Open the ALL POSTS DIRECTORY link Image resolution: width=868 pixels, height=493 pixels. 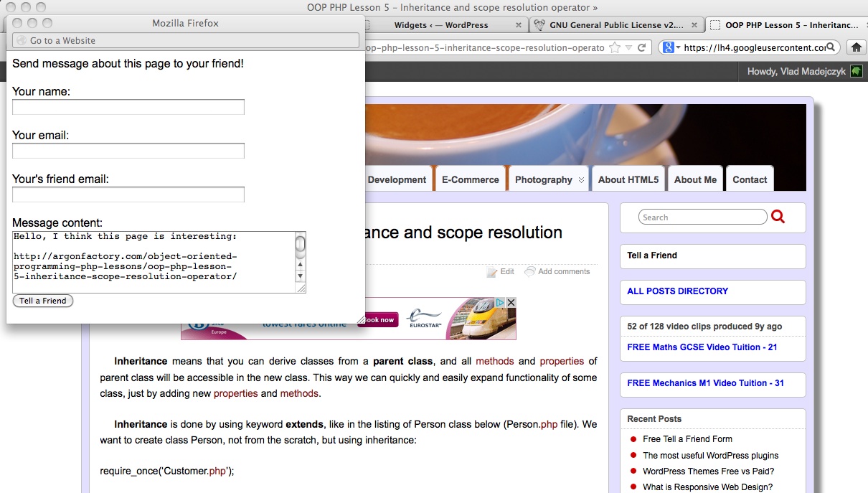(x=677, y=291)
